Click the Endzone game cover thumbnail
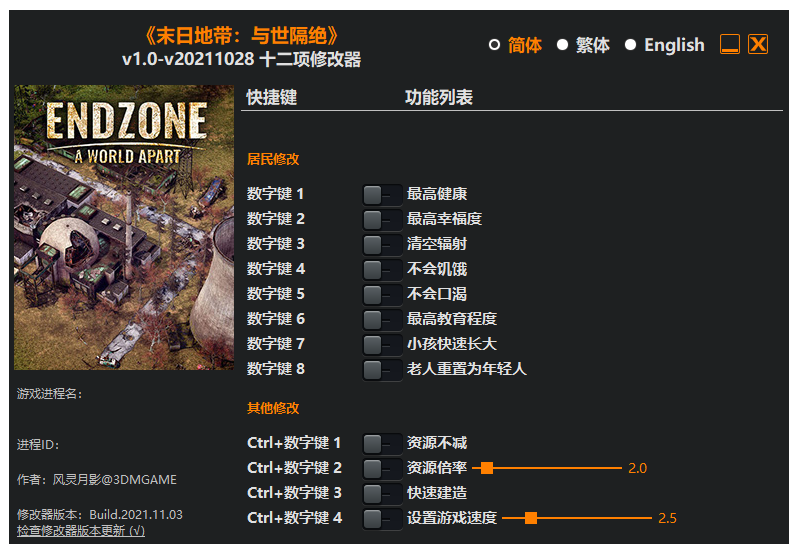Screen dimensions: 803x544 124,227
